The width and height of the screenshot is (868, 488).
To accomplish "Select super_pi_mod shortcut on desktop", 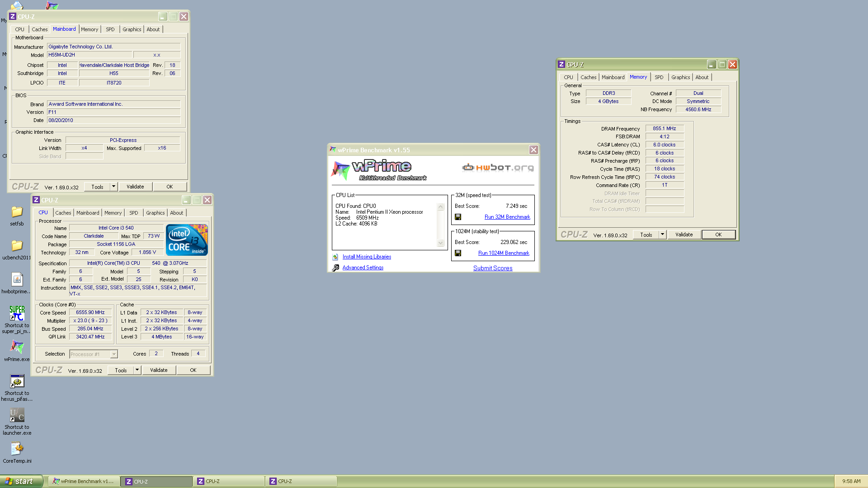I will [x=17, y=313].
